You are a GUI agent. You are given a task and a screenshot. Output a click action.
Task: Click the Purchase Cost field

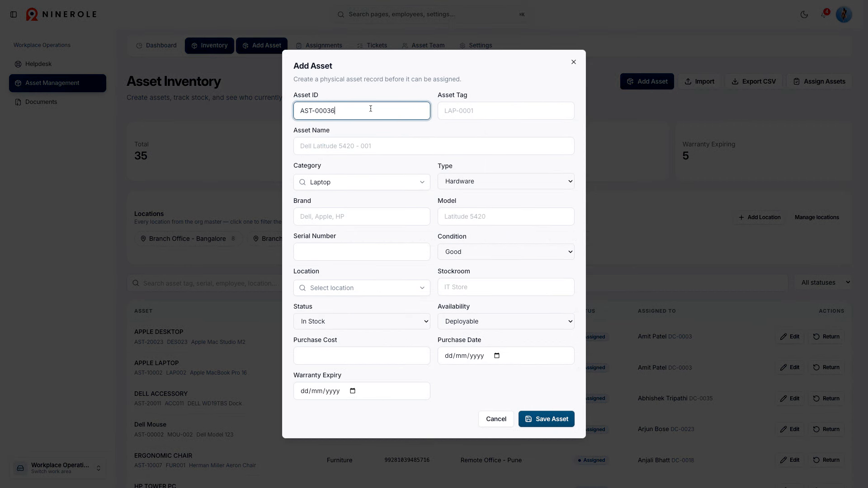click(x=362, y=356)
